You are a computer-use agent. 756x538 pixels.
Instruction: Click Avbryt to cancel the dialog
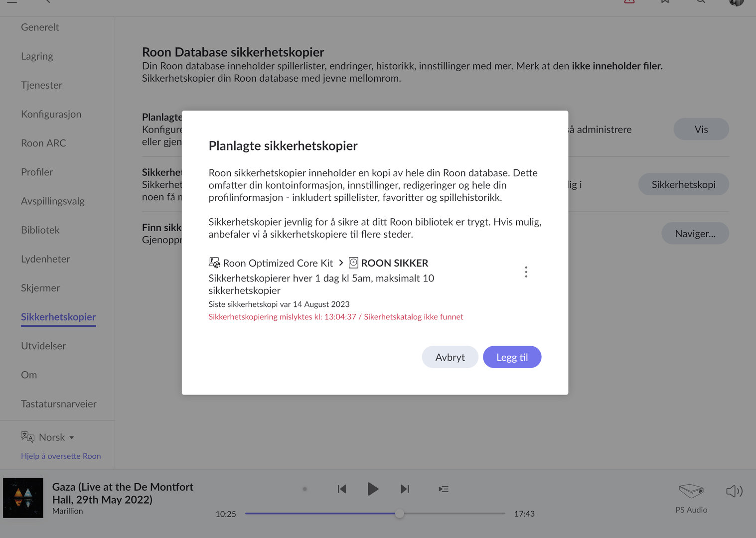450,357
